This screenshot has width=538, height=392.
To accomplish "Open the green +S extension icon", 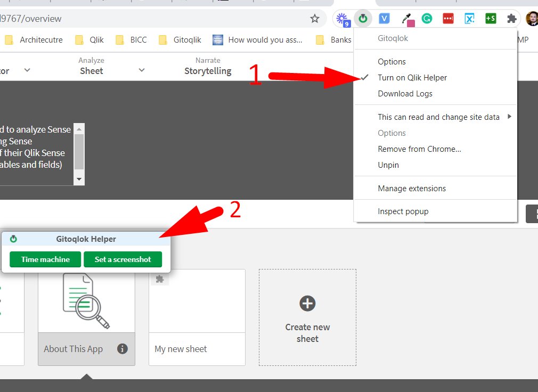I will [491, 19].
